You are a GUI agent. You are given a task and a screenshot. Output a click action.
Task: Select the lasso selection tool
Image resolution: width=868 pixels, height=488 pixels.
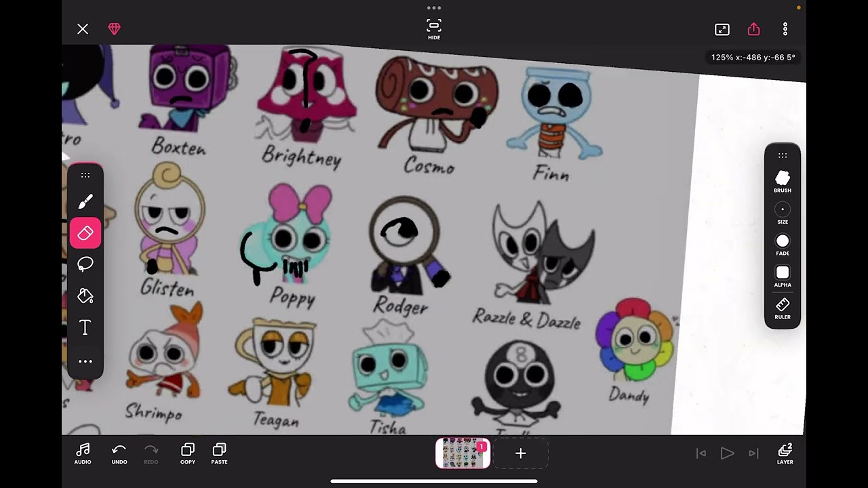(x=85, y=264)
